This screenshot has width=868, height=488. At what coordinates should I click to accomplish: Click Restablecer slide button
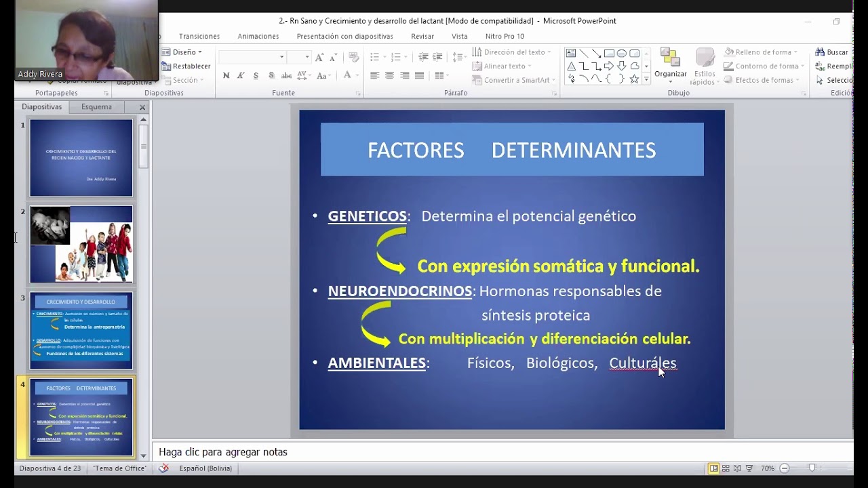pos(186,66)
